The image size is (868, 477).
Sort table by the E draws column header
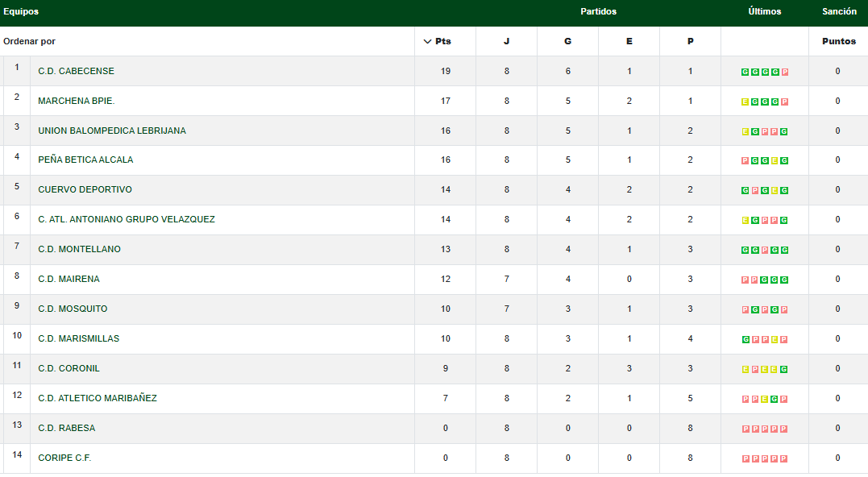[629, 42]
